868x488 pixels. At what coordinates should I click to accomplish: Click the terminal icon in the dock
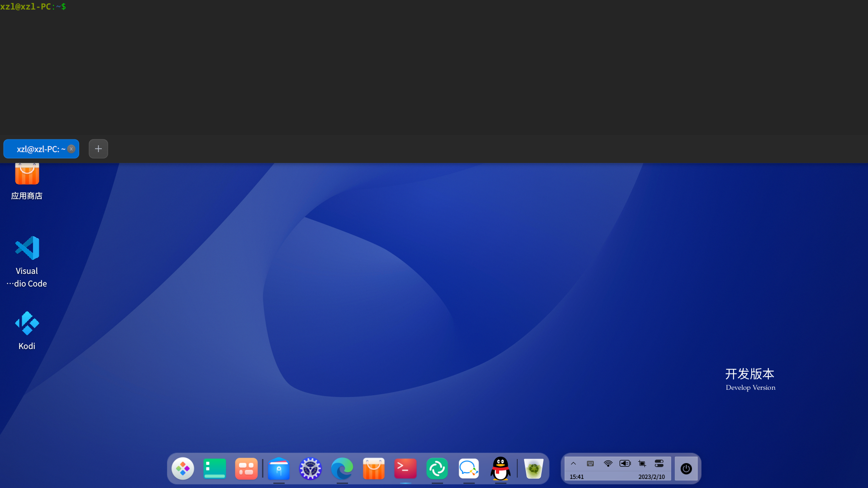click(405, 469)
